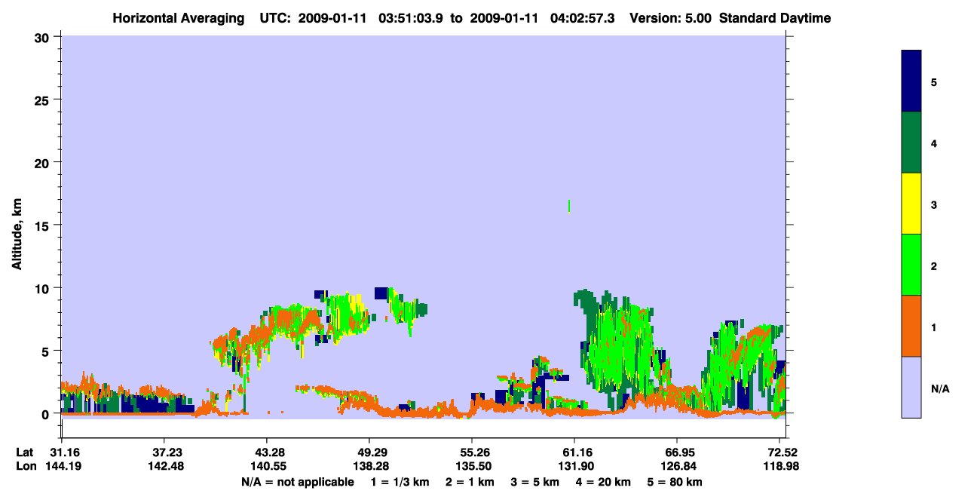Click longitude value 118.98
Viewport: 980px width, 503px height.
[780, 466]
